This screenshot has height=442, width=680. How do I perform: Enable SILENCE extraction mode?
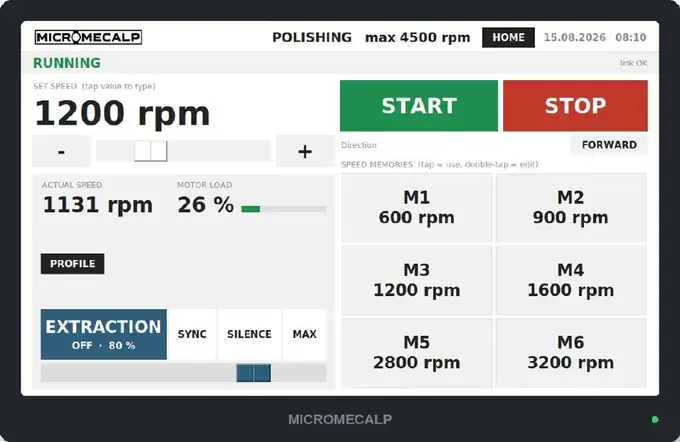(249, 334)
